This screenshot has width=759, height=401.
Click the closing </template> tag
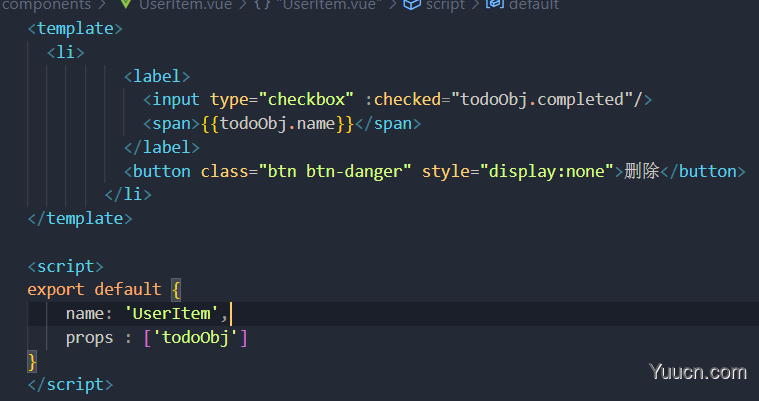pos(80,218)
